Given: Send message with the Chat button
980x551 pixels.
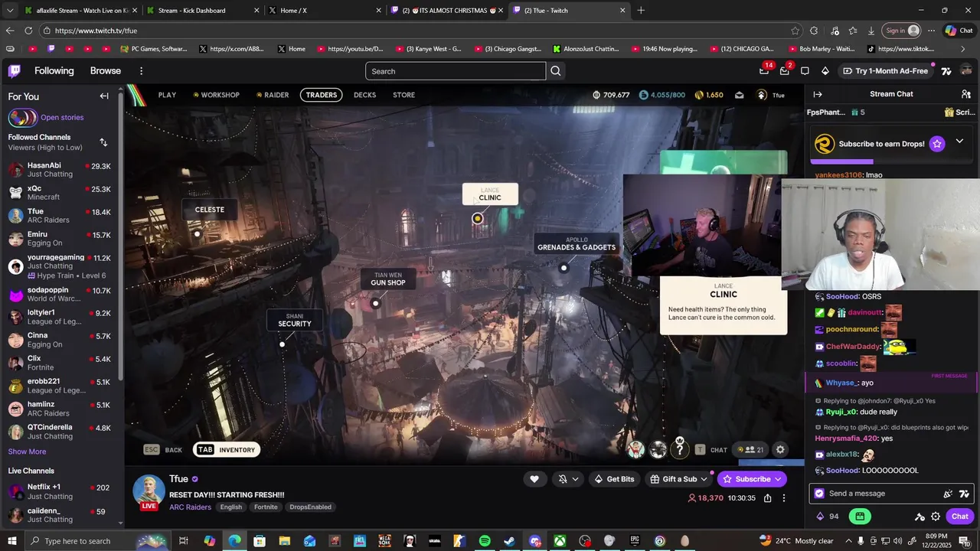Looking at the screenshot, I should click(x=960, y=517).
